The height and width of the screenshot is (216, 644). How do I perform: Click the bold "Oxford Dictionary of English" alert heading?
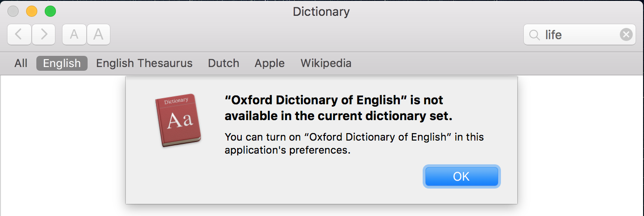click(x=339, y=108)
